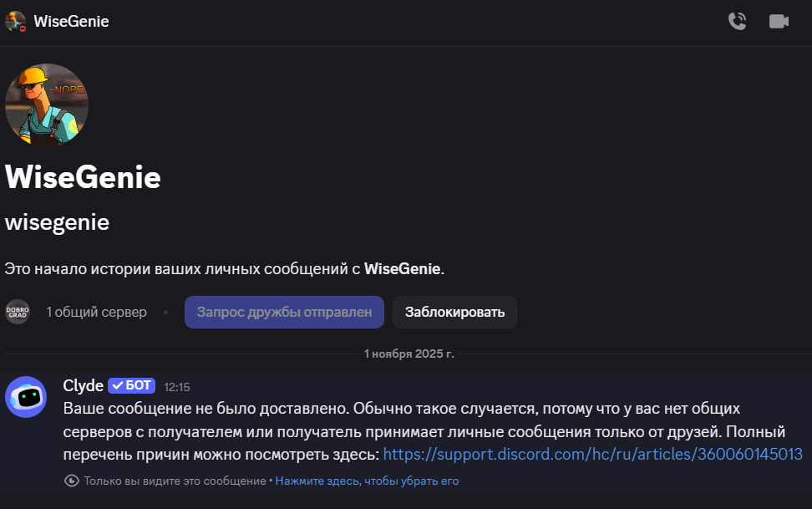Image resolution: width=812 pixels, height=509 pixels.
Task: Click the verified БОТ badge
Action: coord(131,385)
